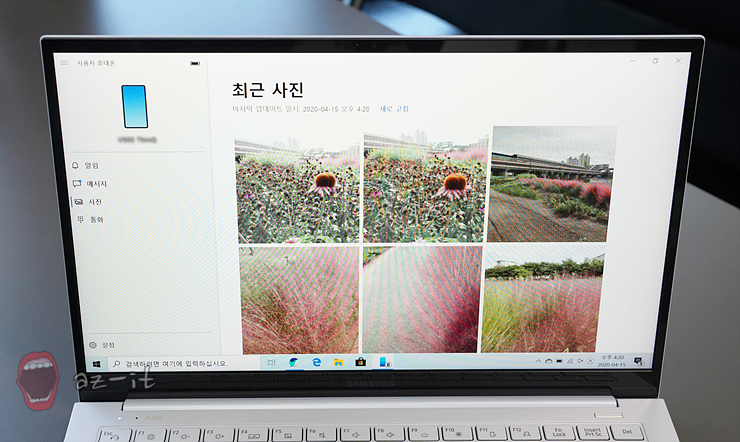Minimize the Your Phone window
Screen dimensions: 740x442
(x=633, y=61)
